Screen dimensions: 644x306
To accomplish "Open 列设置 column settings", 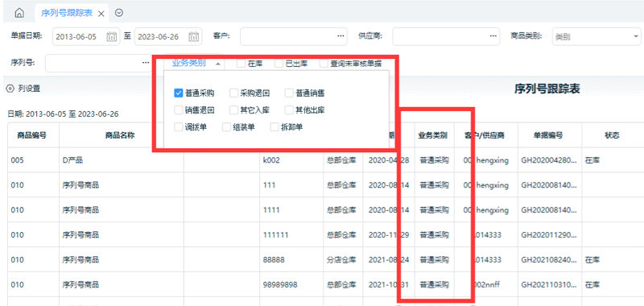I will tap(24, 89).
